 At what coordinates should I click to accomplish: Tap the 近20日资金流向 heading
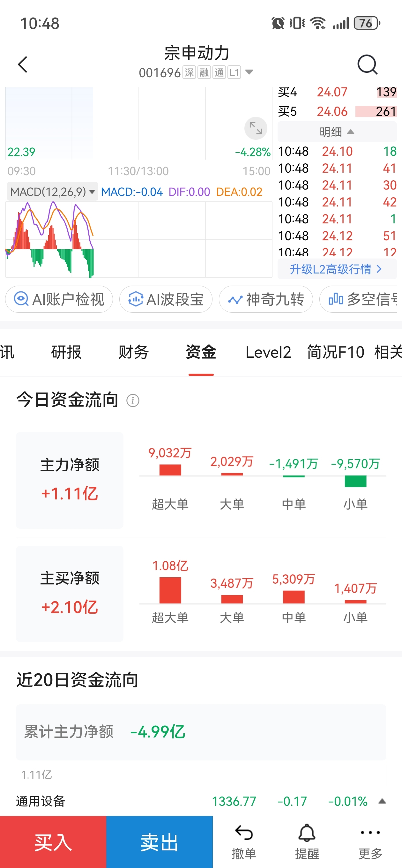coord(78,680)
